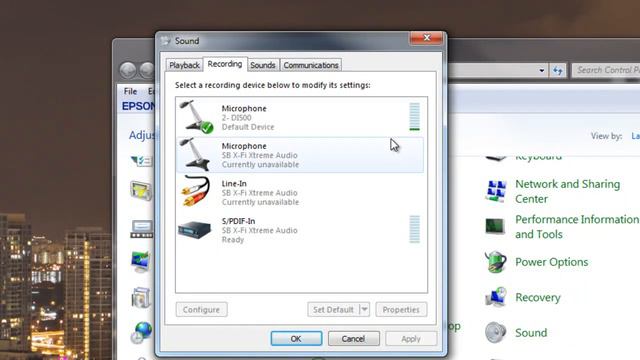This screenshot has height=360, width=640.
Task: Open the Power Options link
Action: 551,262
